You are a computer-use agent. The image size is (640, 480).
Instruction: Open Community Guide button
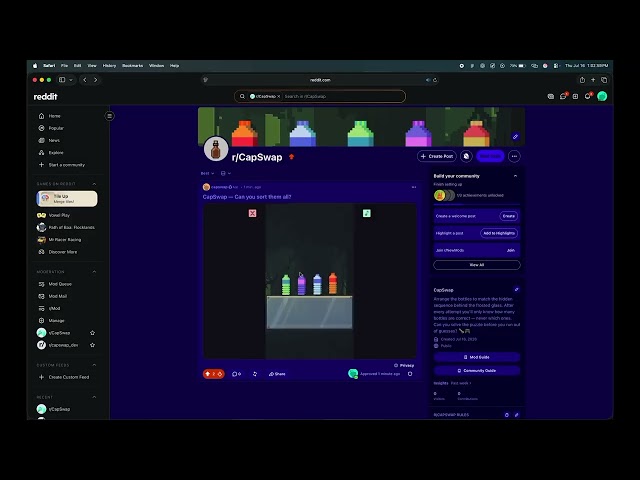click(x=477, y=371)
